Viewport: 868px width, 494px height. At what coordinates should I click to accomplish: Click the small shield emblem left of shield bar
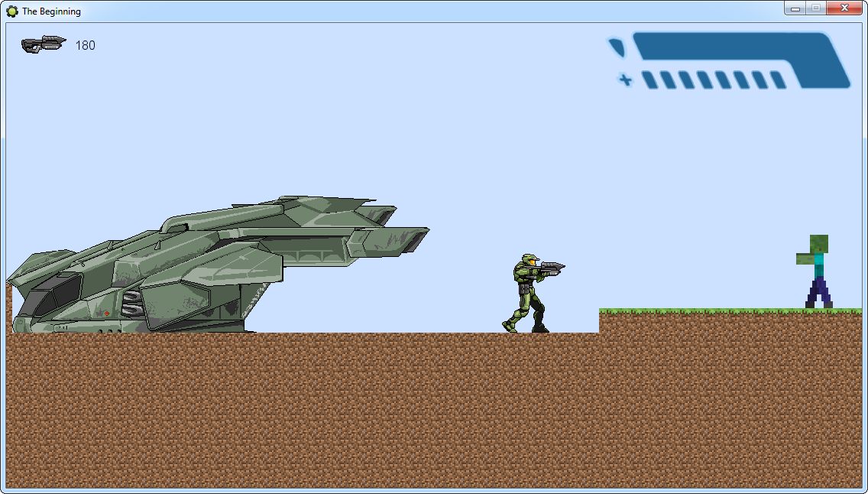pos(617,47)
